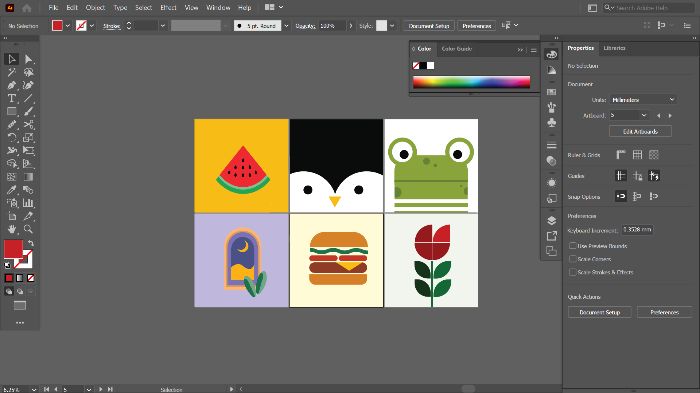Screen dimensions: 700x393
Task: Open the stroke color dropdown arrow
Action: point(92,26)
